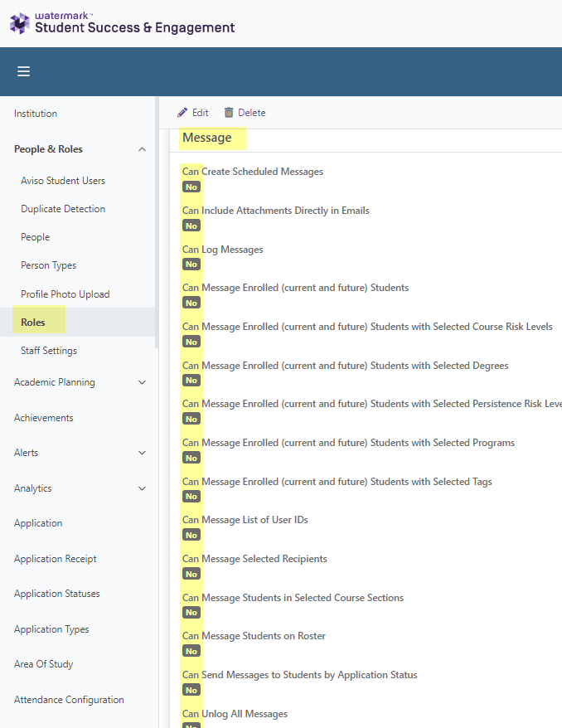Open the hamburger navigation menu
562x728 pixels.
24,71
